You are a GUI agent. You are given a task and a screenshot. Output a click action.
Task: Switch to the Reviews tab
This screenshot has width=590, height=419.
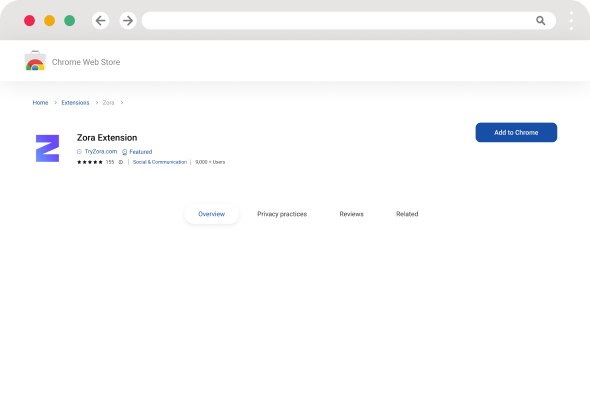pos(351,214)
